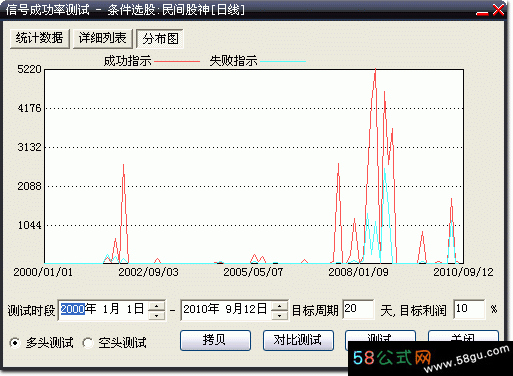Select the 分布图 tab
513x376 pixels.
[x=160, y=39]
